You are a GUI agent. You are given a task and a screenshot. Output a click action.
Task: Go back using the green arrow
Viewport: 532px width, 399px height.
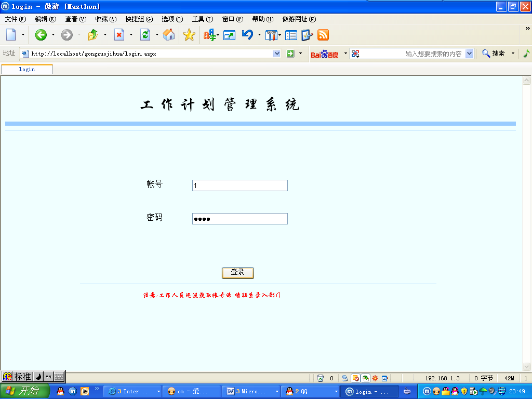(41, 35)
